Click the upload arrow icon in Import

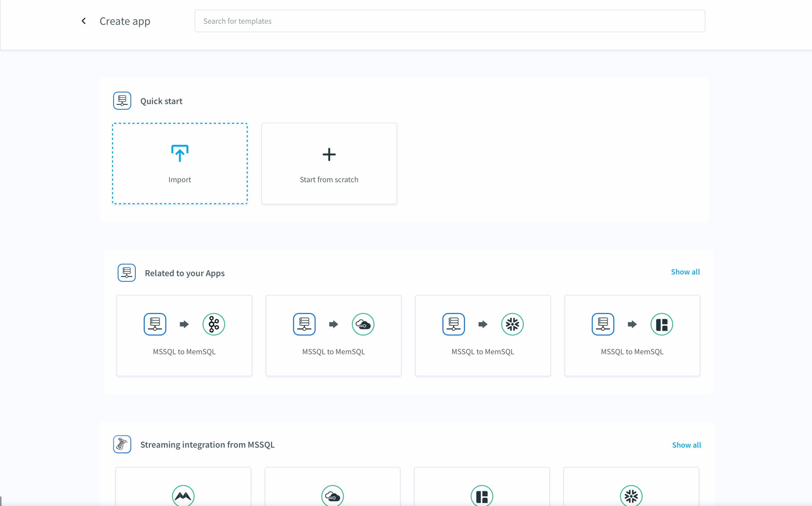pos(180,153)
